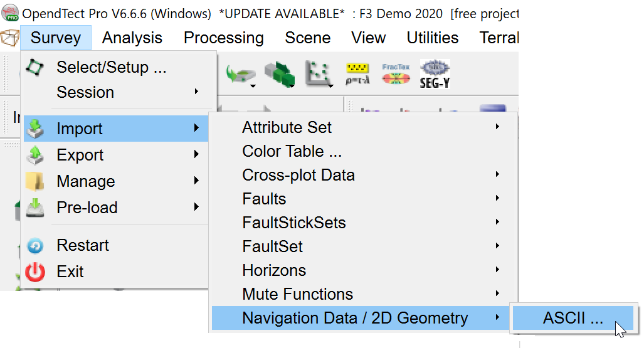644x348 pixels.
Task: Click the green volume cubes icon
Action: [278, 74]
